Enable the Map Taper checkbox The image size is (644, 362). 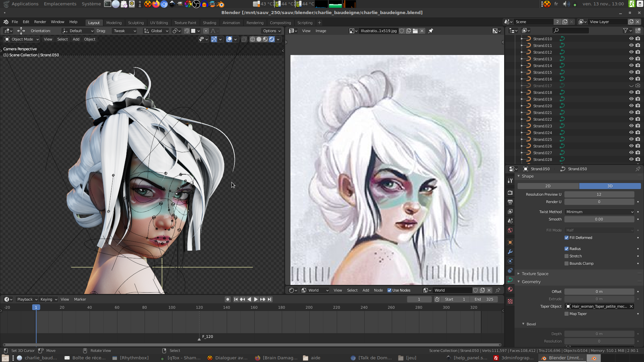point(567,314)
